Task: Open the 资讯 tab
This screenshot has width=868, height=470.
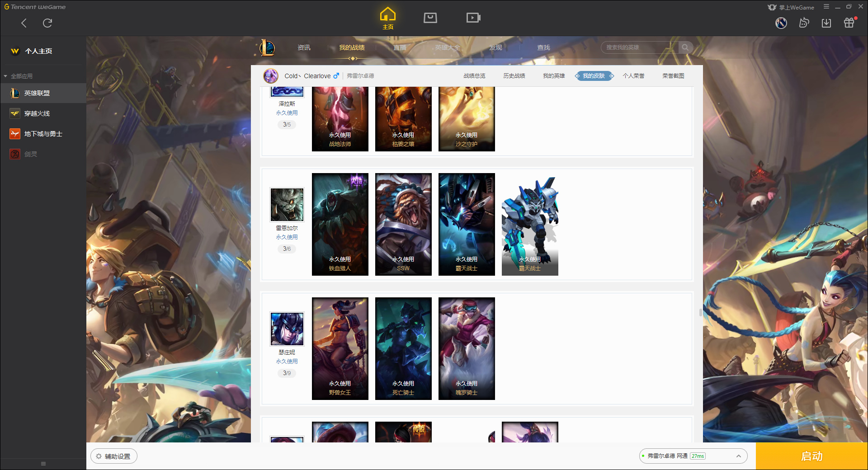Action: point(304,47)
